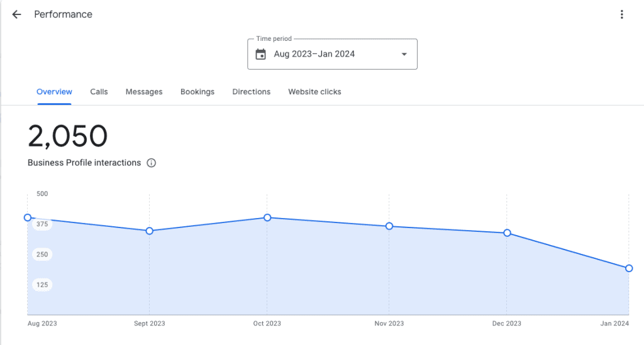The image size is (644, 345).
Task: Open the Calls tab
Action: tap(99, 92)
